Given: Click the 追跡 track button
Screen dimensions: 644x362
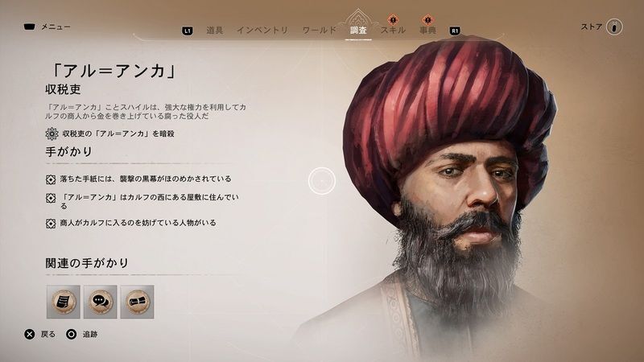Looking at the screenshot, I should click(82, 334).
